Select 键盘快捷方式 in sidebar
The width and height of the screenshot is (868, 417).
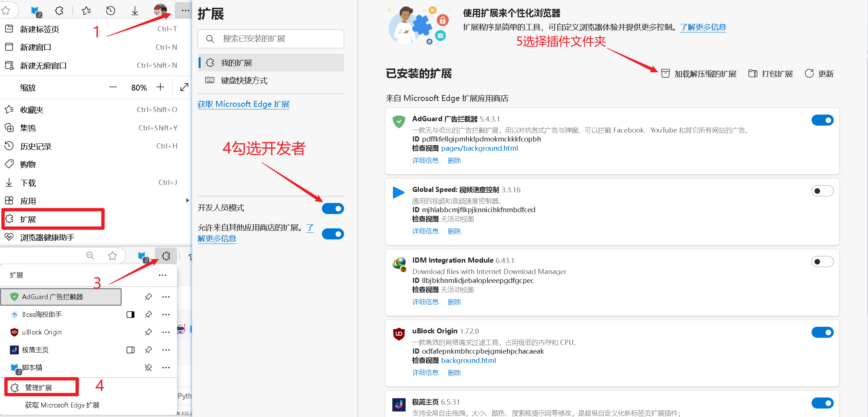point(271,80)
